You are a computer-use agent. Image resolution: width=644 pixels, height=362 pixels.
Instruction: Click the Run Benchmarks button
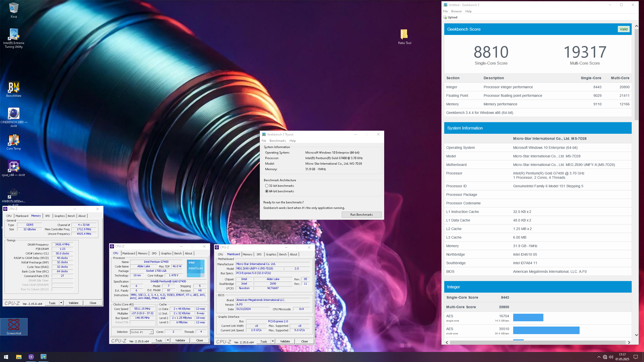coord(361,215)
